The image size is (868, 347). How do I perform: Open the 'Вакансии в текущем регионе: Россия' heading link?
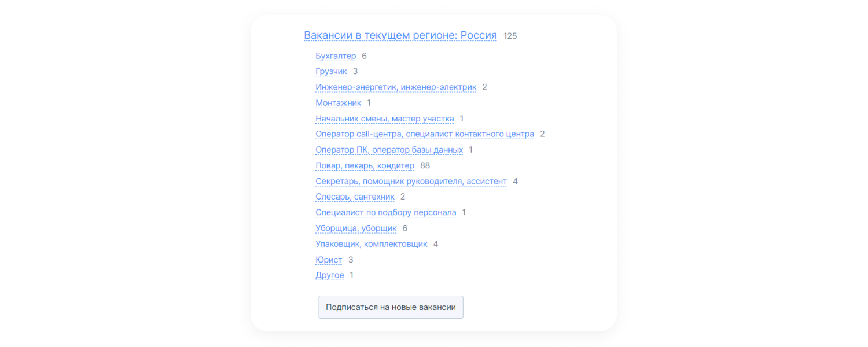400,35
